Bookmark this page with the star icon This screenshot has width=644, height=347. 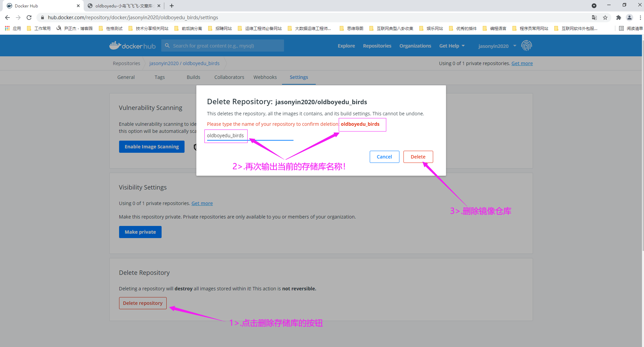[x=605, y=18]
